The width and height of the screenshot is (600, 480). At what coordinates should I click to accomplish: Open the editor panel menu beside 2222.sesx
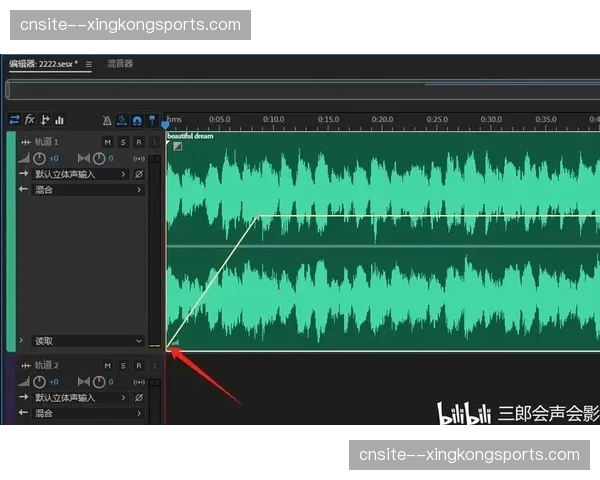[x=89, y=64]
